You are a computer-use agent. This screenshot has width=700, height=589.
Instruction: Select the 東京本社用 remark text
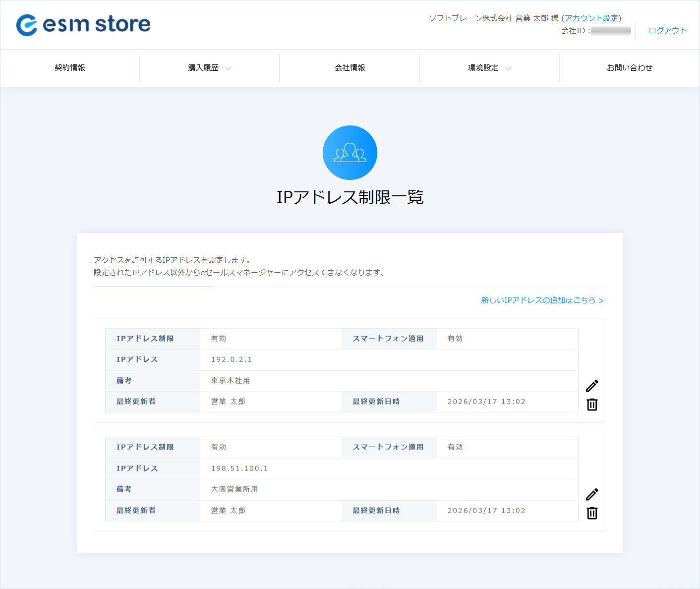click(x=231, y=381)
